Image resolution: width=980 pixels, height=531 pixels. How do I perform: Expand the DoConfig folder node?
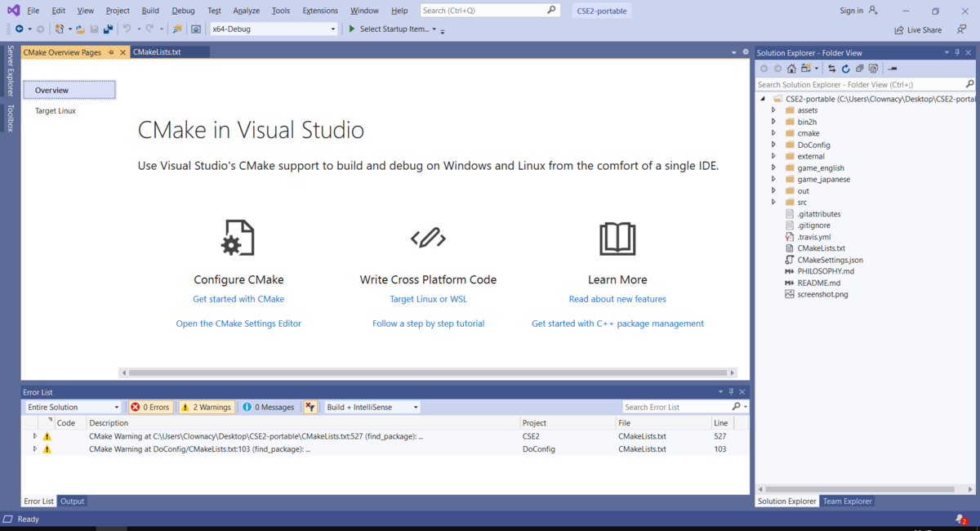[773, 145]
